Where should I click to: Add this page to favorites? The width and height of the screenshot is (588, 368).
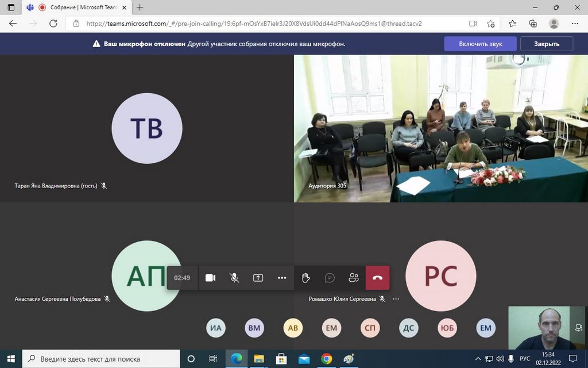[x=491, y=24]
